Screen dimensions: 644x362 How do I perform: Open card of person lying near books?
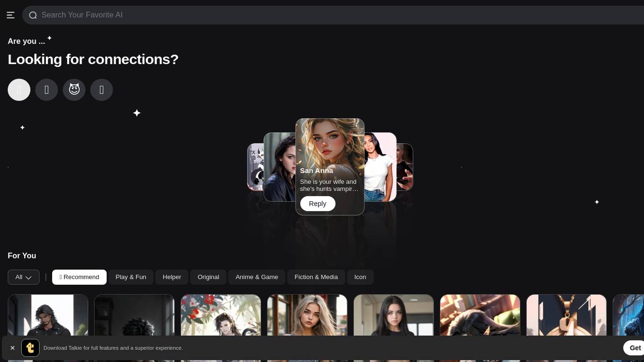pos(480,315)
